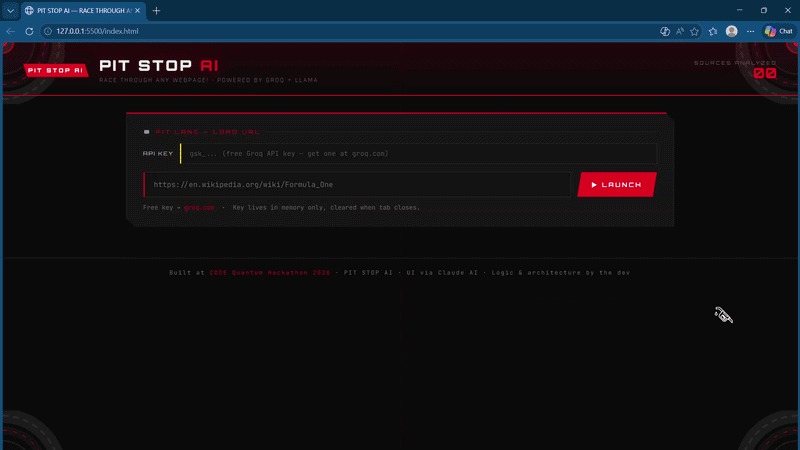Open the Copilot Chat button
The height and width of the screenshot is (450, 800).
779,31
